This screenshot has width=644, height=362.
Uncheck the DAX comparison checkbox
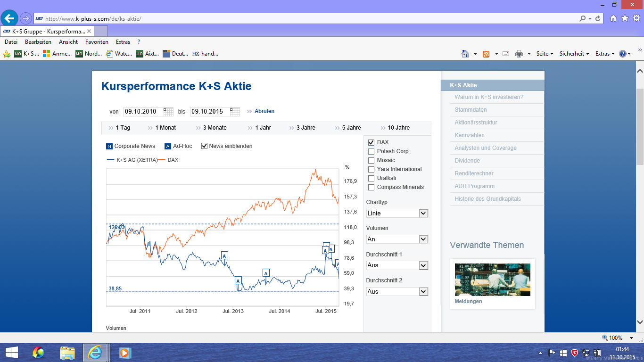point(371,142)
